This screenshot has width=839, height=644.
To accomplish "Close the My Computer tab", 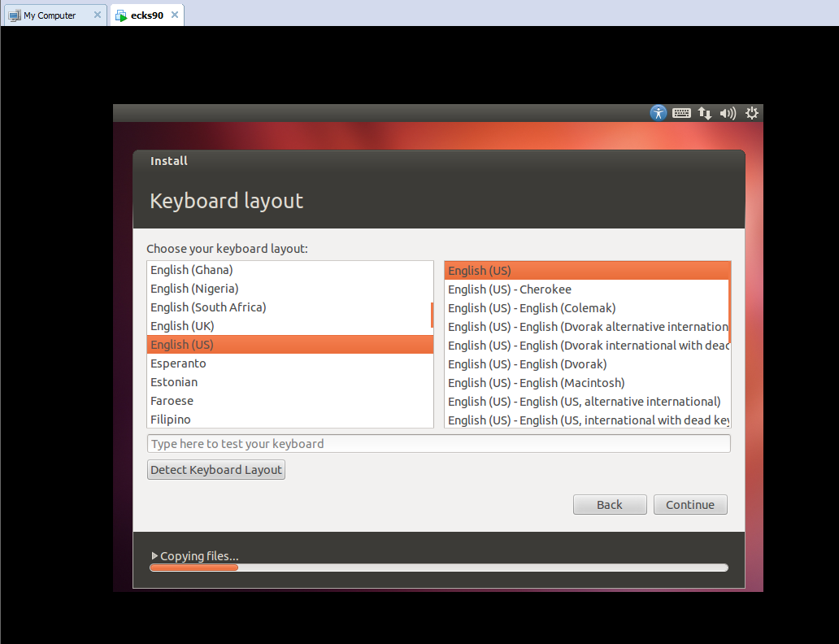I will pyautogui.click(x=98, y=15).
